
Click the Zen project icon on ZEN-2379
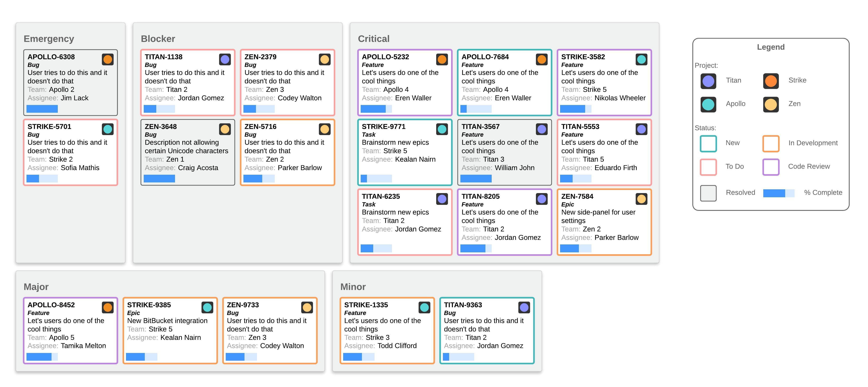(x=325, y=60)
